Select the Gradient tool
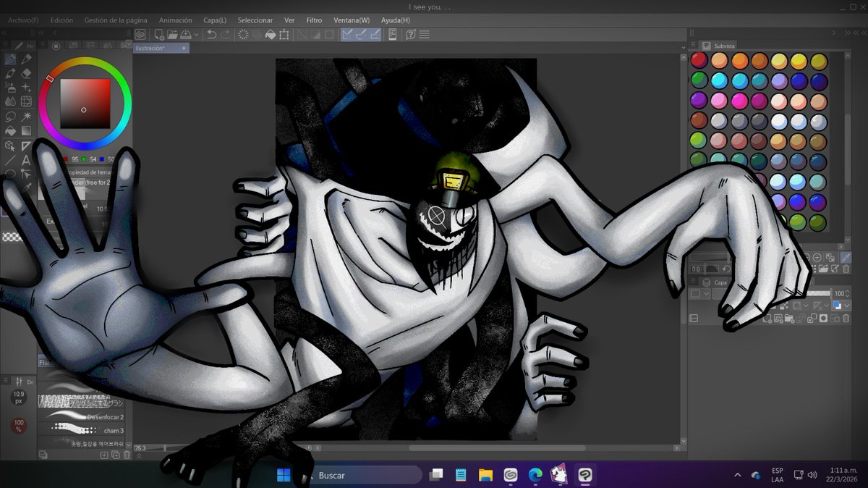The image size is (868, 488). [26, 130]
